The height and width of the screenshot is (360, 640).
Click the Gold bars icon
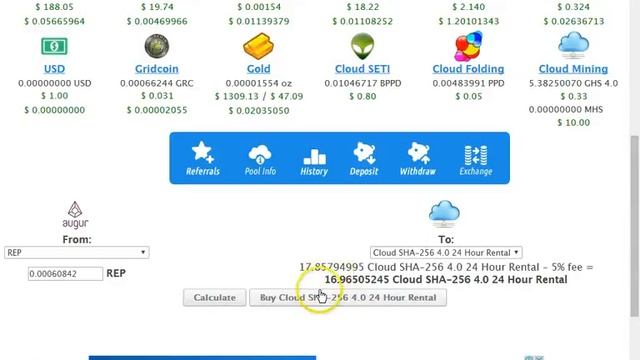point(258,46)
